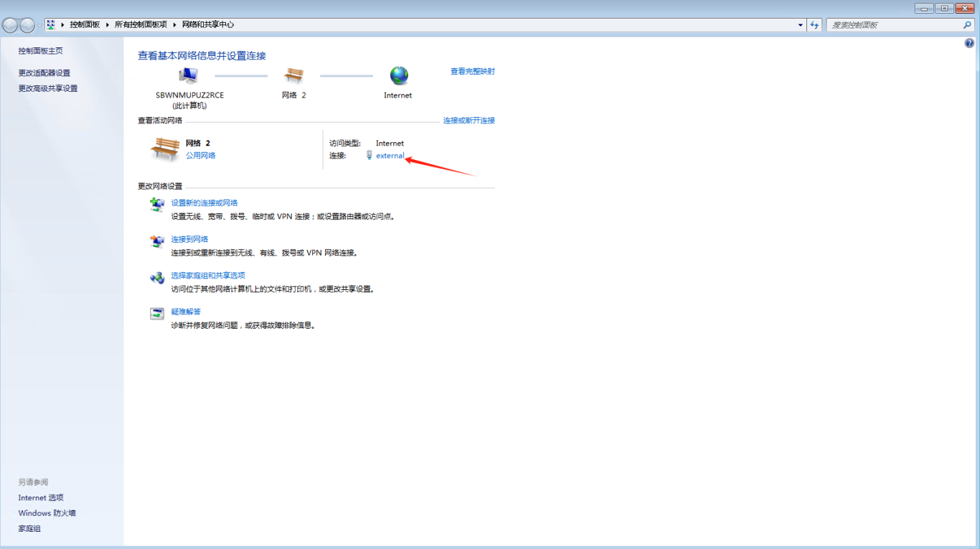This screenshot has height=549, width=980.
Task: Open Windows 防火墙 from the see-also list
Action: click(x=47, y=513)
